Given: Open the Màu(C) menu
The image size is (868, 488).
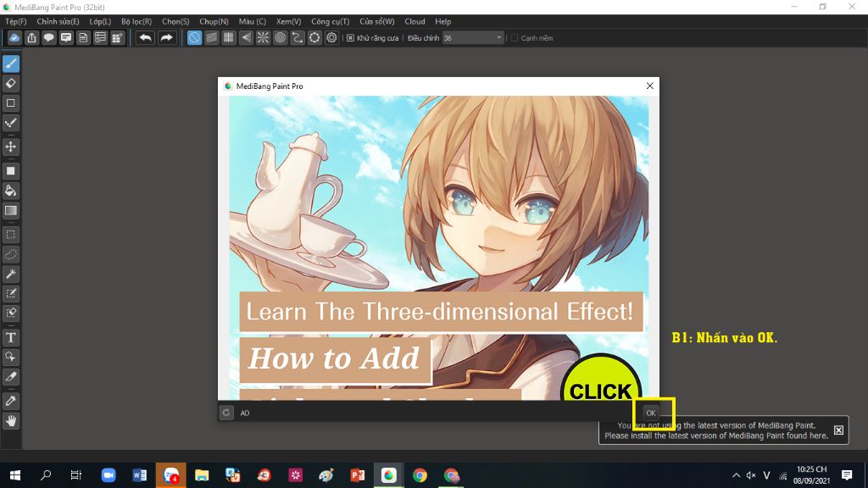Looking at the screenshot, I should click(253, 21).
